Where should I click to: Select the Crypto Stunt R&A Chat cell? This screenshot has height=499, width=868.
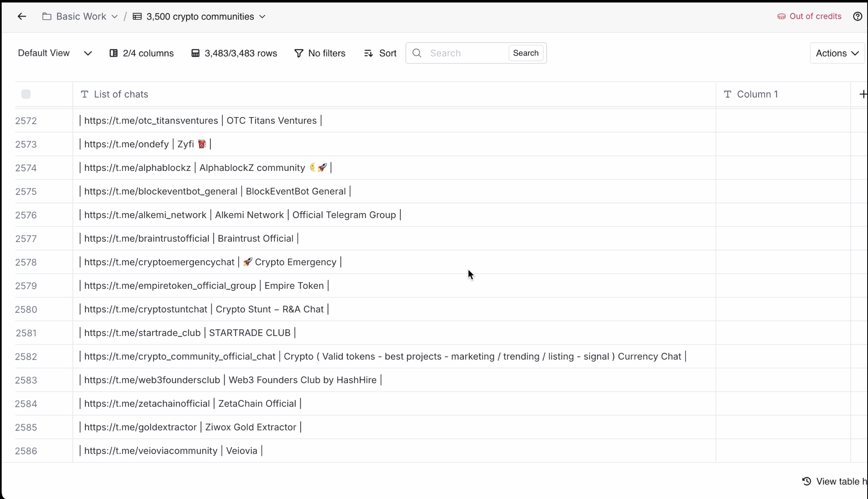[x=394, y=309]
